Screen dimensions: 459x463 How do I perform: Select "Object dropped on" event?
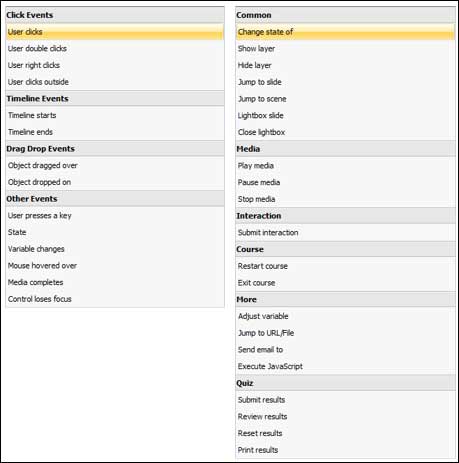(115, 182)
